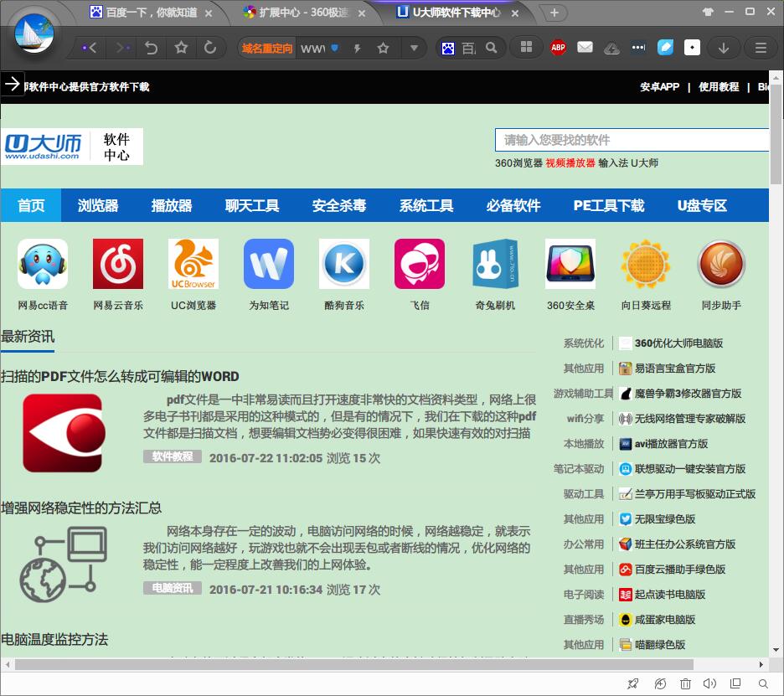
Task: Click the ABP ad blocker extension icon
Action: (x=558, y=48)
